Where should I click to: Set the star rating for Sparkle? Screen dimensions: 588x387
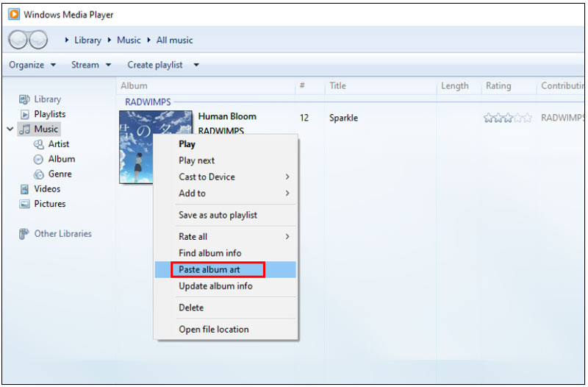point(508,118)
